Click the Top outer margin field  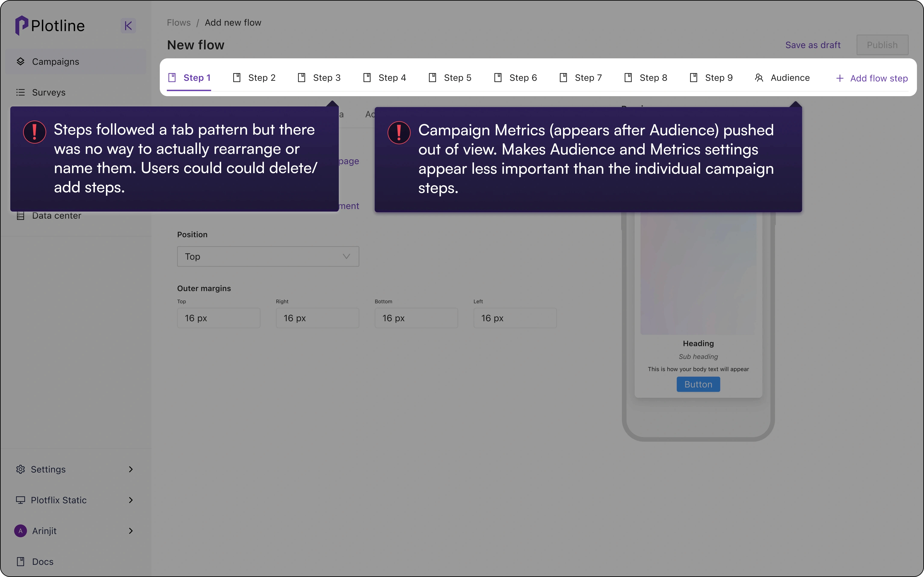(218, 318)
